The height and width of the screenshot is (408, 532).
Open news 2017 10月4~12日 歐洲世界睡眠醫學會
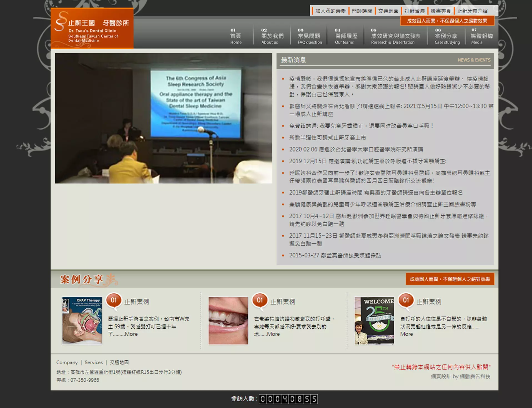[x=389, y=220]
